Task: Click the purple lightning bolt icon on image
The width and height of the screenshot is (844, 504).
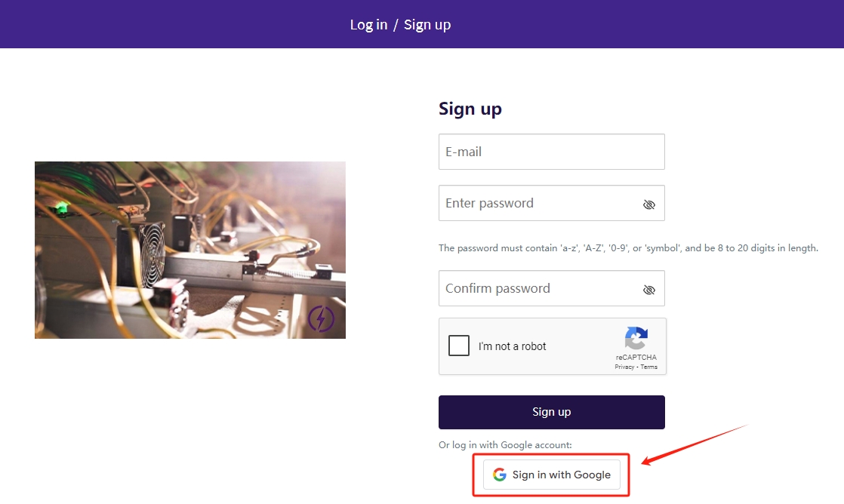Action: 322,320
